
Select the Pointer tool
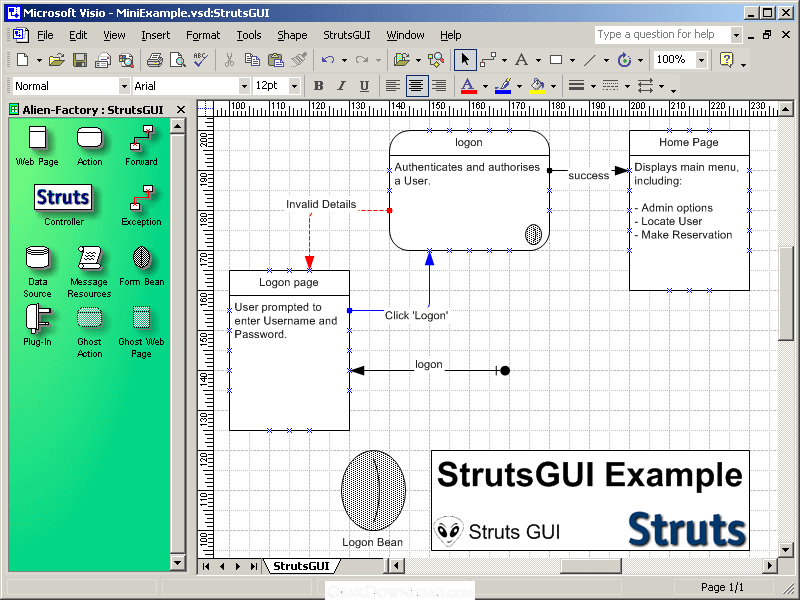click(x=465, y=60)
